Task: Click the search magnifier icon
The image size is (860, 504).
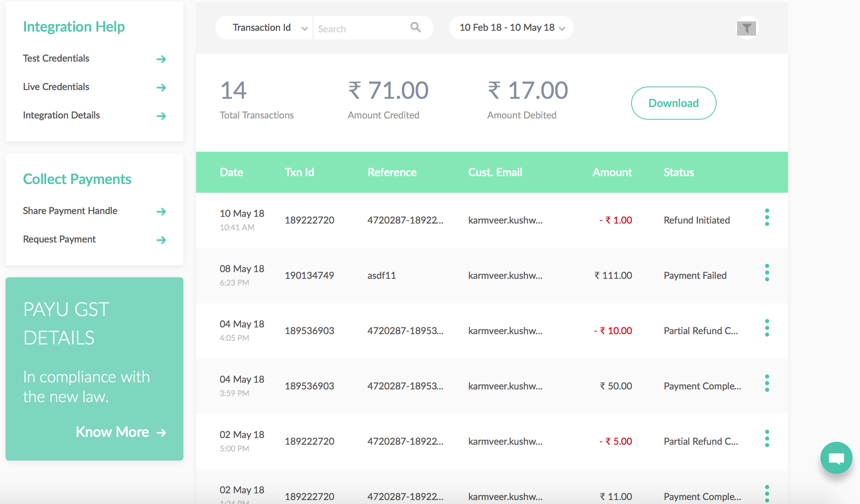Action: coord(415,27)
